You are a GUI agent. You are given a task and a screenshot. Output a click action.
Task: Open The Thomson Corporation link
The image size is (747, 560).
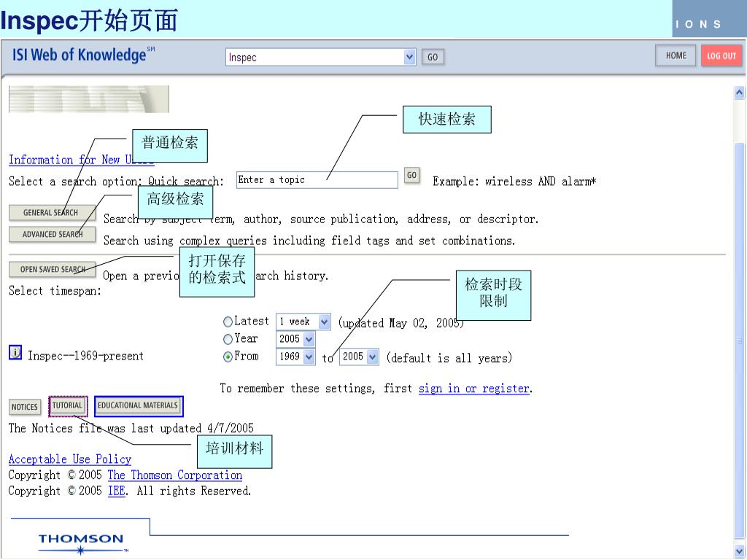click(x=175, y=475)
